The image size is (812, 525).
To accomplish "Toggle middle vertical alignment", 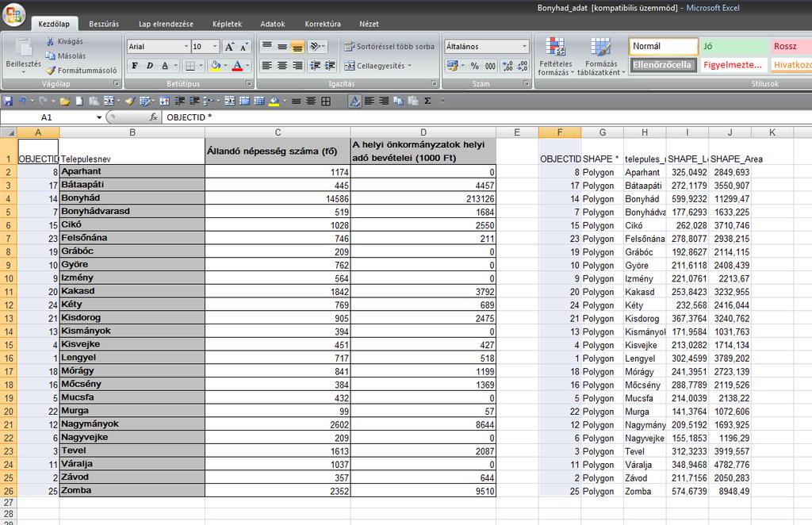I will coord(282,47).
